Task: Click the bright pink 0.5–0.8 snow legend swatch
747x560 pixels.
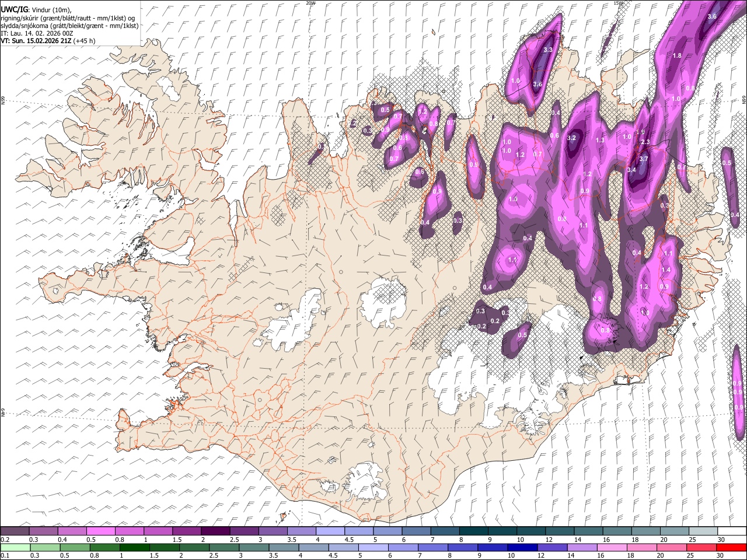Action: (102, 531)
